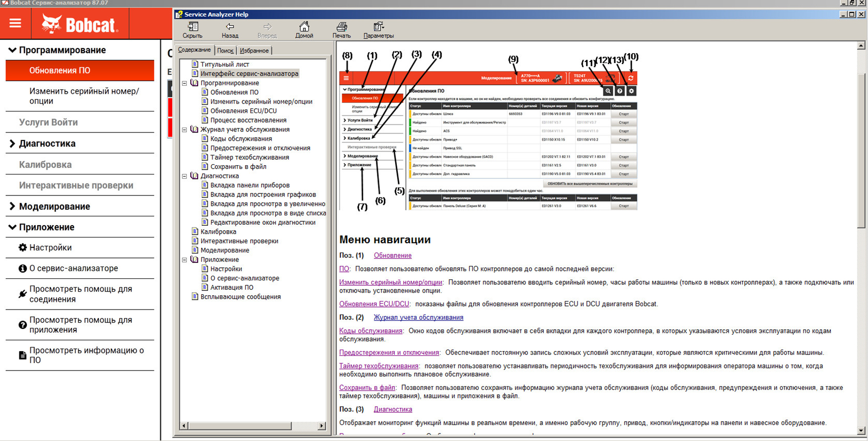Open the hamburger menu in Bobcat header

tap(15, 23)
